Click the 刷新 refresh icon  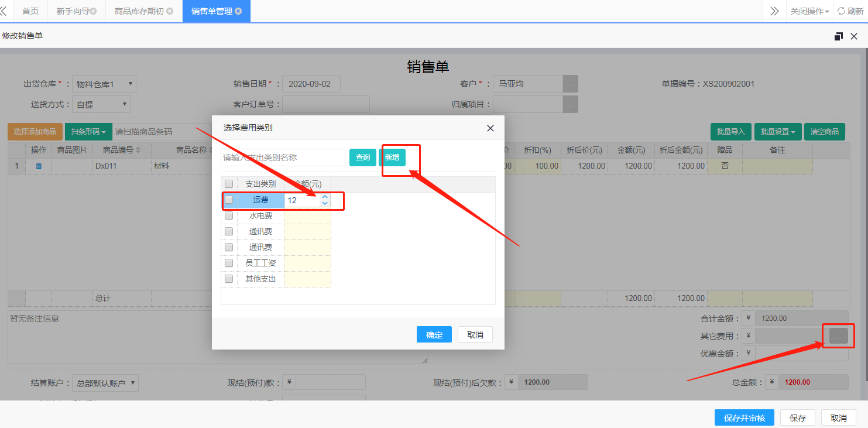pyautogui.click(x=841, y=11)
